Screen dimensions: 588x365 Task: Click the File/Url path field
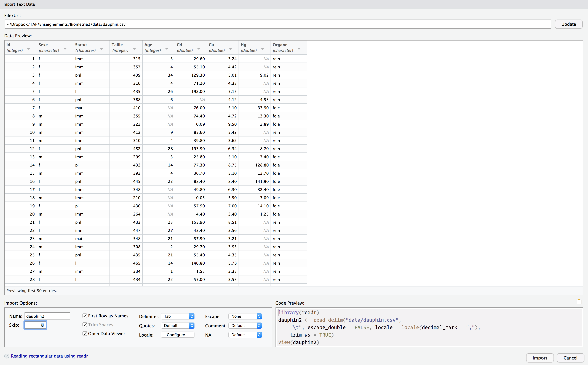[x=278, y=24]
